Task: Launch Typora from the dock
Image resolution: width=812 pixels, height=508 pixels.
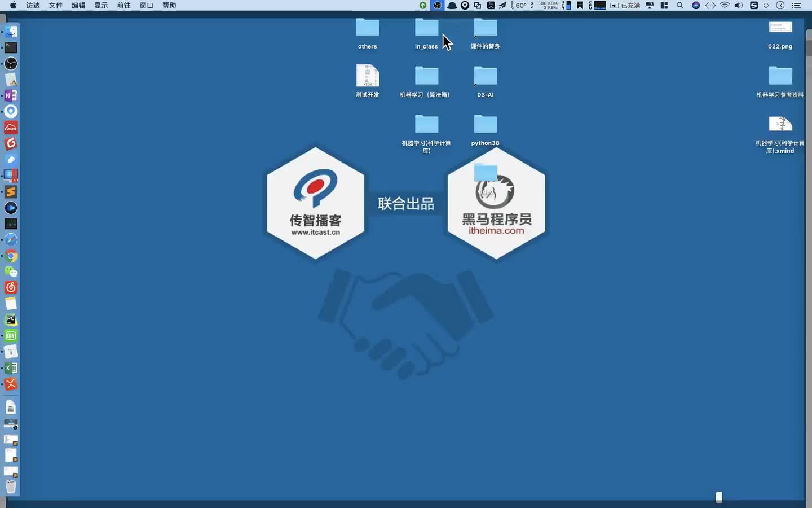Action: point(11,352)
